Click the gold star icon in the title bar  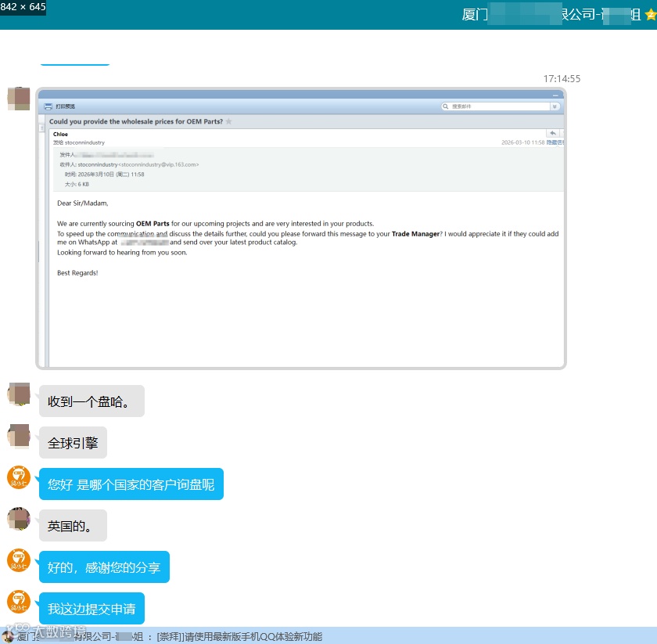tap(651, 15)
